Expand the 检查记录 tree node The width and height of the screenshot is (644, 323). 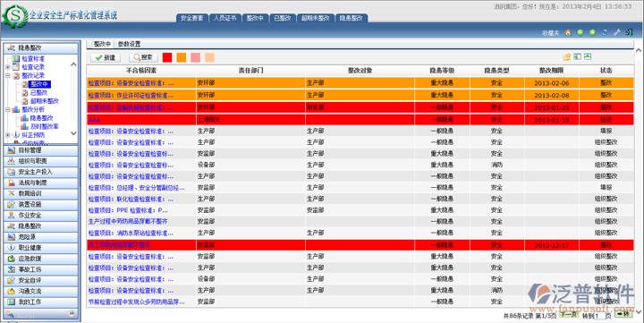8,67
